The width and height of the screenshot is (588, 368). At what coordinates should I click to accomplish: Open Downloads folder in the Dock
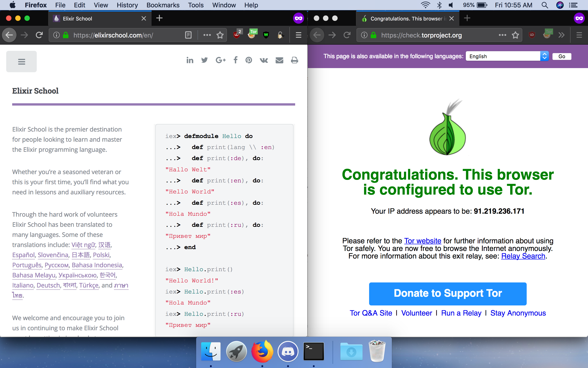[351, 351]
